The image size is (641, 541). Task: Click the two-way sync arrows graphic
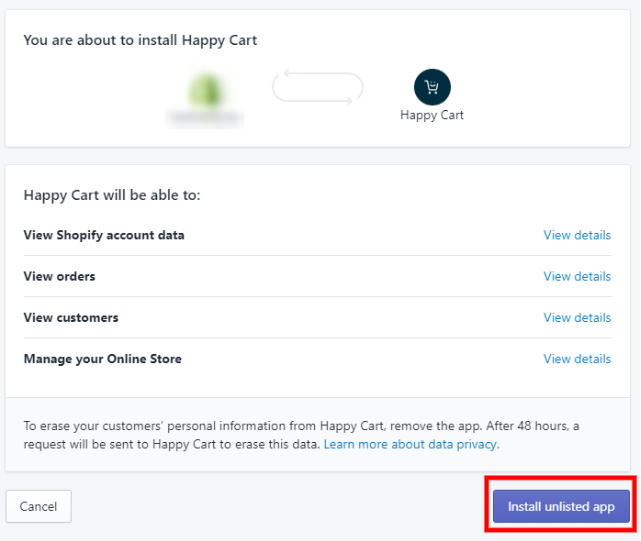[318, 87]
